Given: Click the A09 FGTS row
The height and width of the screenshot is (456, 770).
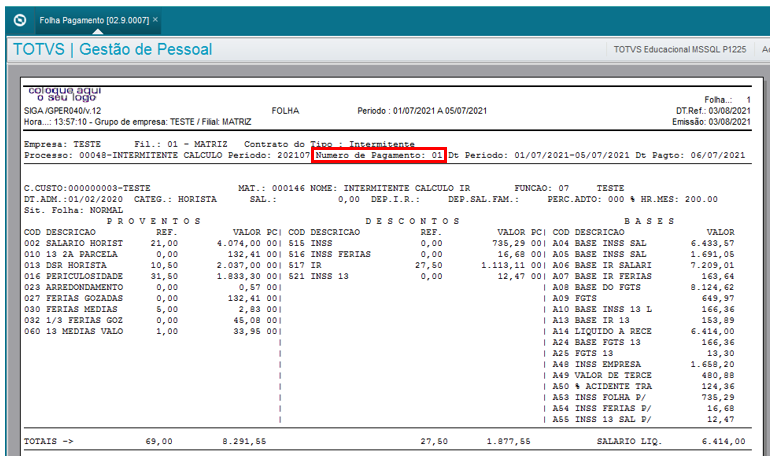Looking at the screenshot, I should [644, 298].
